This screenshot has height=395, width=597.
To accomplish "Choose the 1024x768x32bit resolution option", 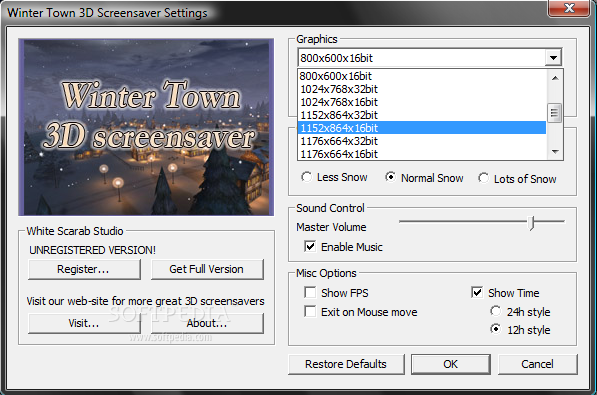I will (x=422, y=89).
